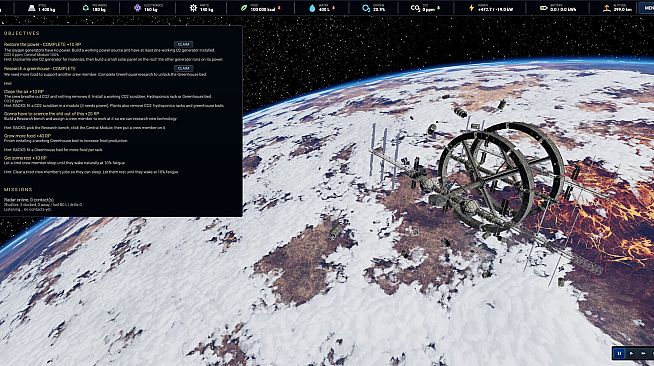Set game speed to play
This screenshot has width=654, height=366.
pyautogui.click(x=631, y=353)
